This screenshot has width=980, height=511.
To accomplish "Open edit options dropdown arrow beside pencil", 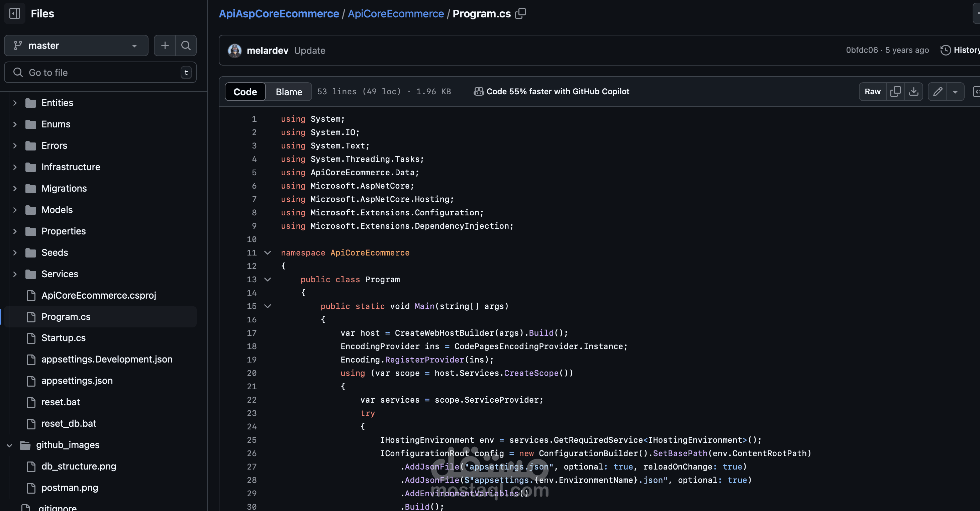I will tap(955, 92).
